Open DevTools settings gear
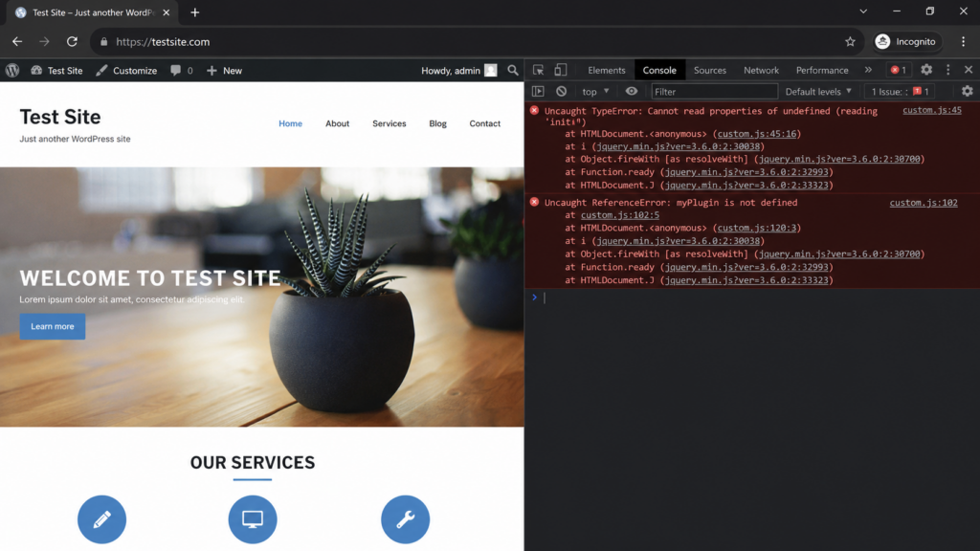This screenshot has height=551, width=980. click(x=926, y=70)
